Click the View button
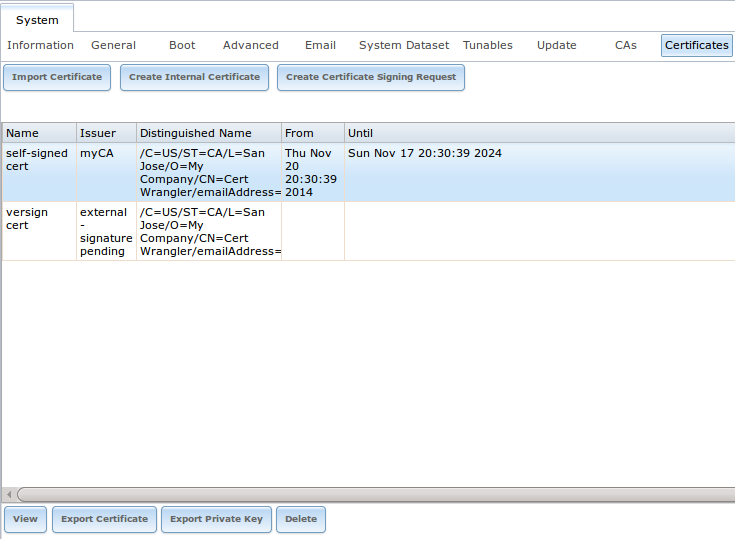The height and width of the screenshot is (539, 735). [x=25, y=519]
